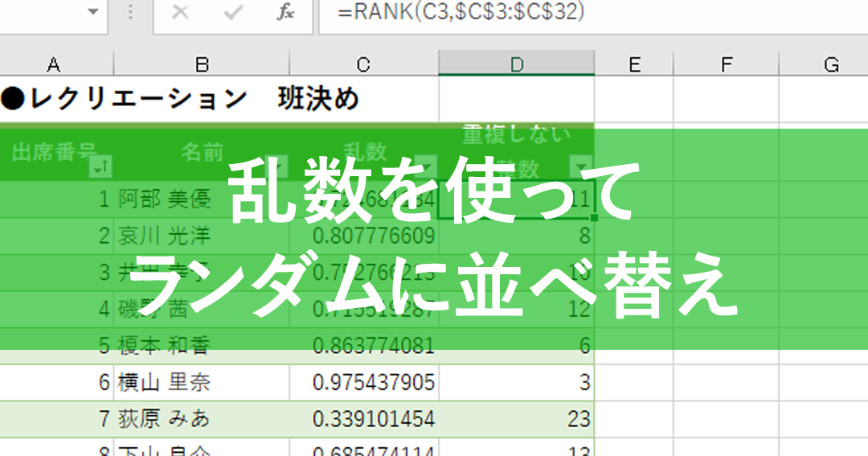
Task: Select column F header
Action: coord(727,64)
